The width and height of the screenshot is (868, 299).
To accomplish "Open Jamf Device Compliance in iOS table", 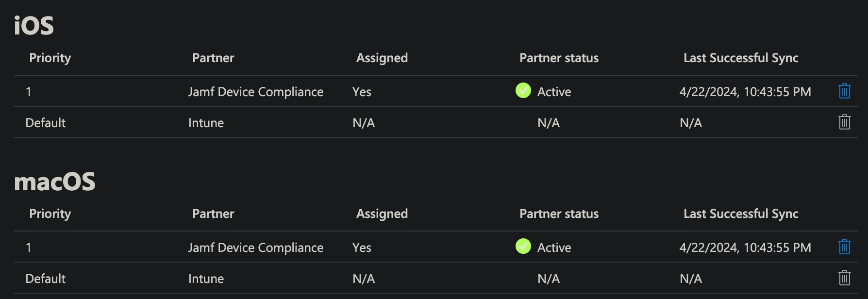I will click(x=256, y=92).
